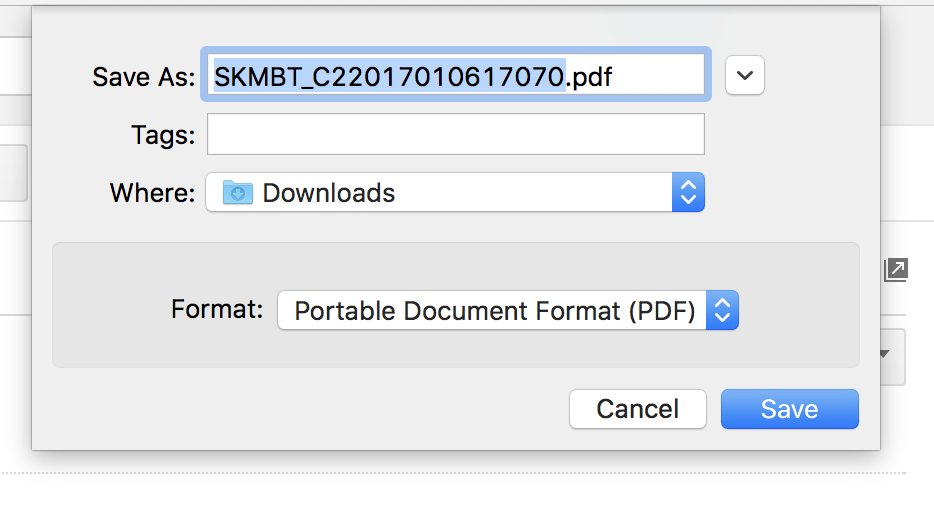This screenshot has width=934, height=514.
Task: Click the word Downloads in the Where popup
Action: 329,193
